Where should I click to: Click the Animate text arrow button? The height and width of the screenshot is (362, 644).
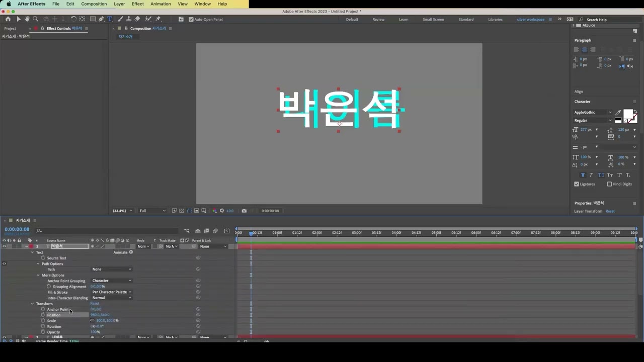131,252
